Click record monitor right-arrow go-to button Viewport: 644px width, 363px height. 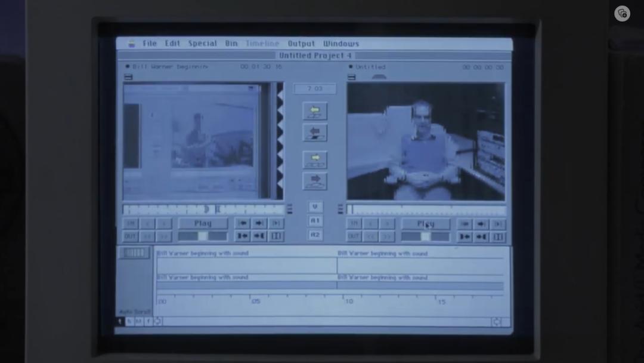point(481,224)
